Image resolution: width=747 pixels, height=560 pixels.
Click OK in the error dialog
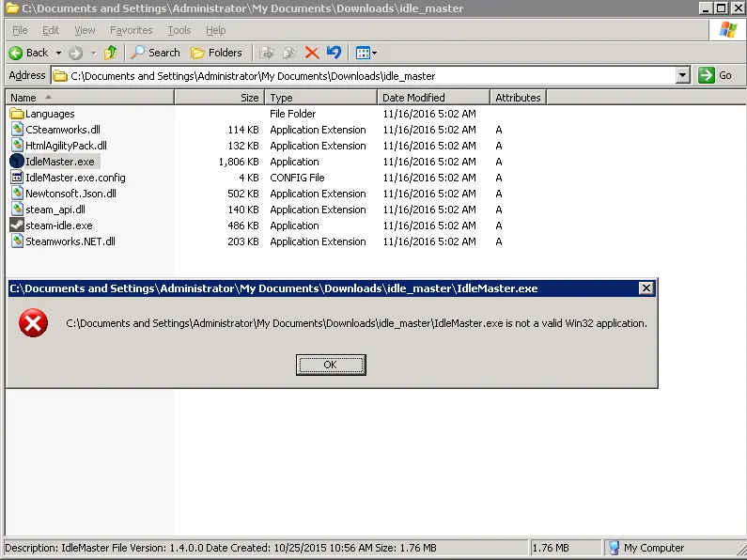click(x=331, y=365)
